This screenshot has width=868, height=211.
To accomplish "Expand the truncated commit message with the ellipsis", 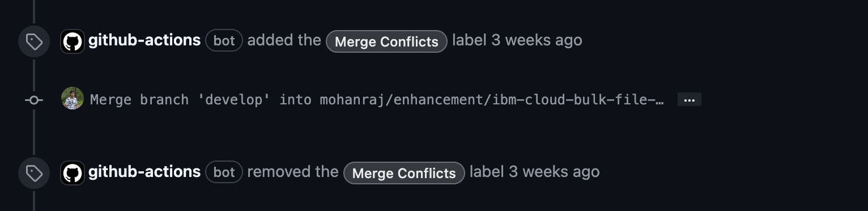I will point(690,99).
